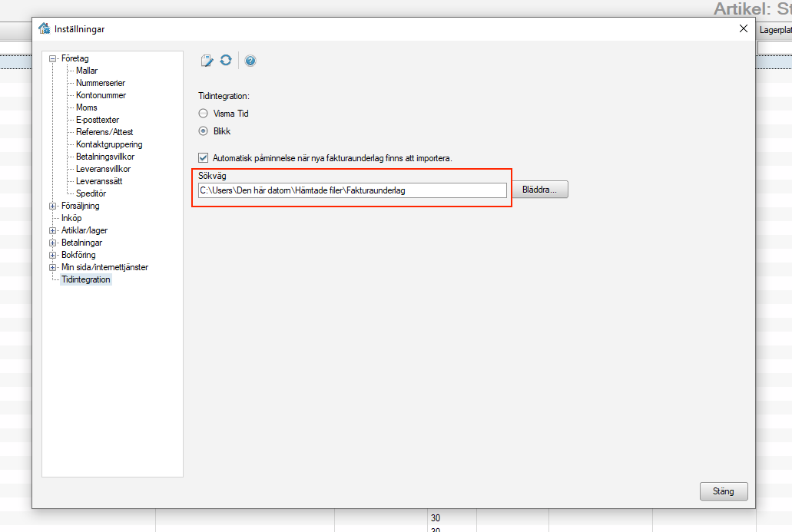The width and height of the screenshot is (792, 532).
Task: Select Inköp in the settings tree
Action: pyautogui.click(x=71, y=218)
